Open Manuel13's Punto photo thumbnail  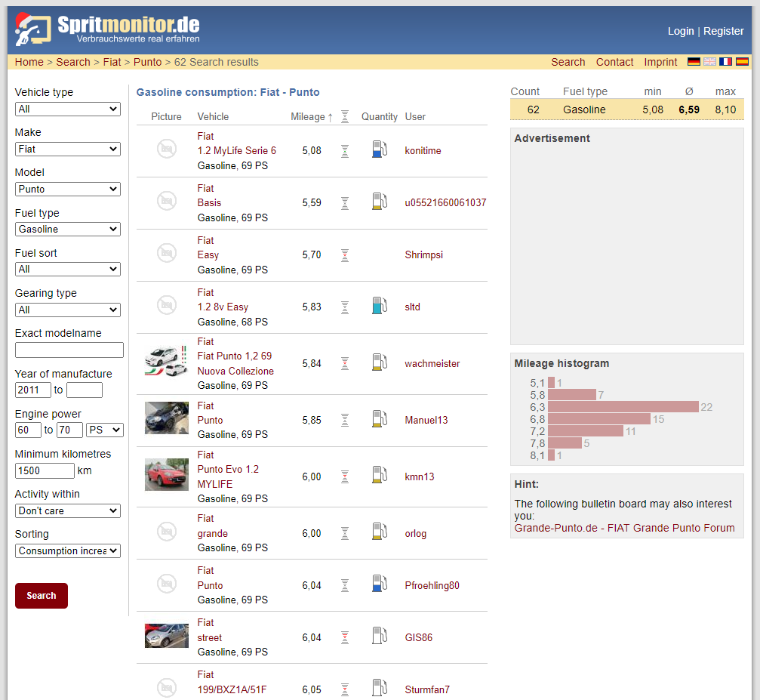[x=166, y=418]
